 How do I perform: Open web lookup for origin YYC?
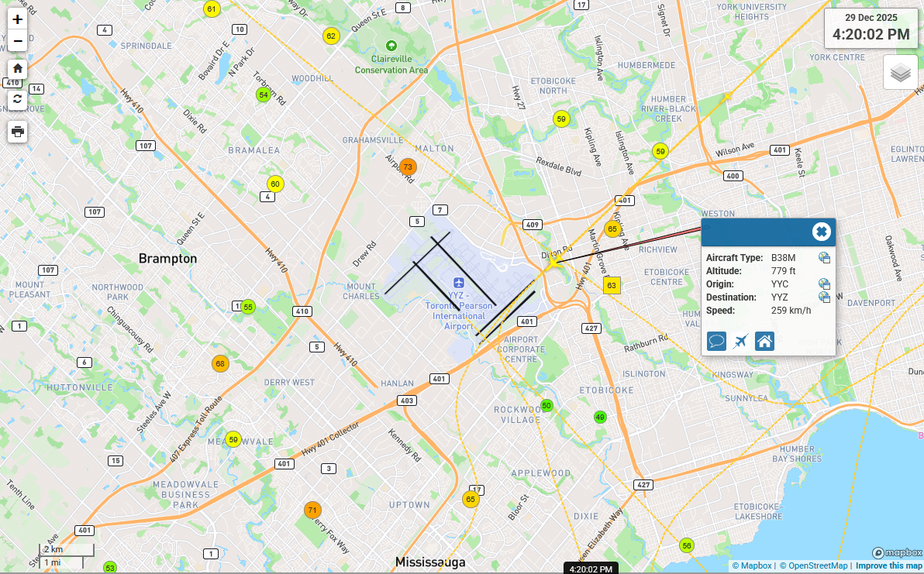(x=824, y=284)
